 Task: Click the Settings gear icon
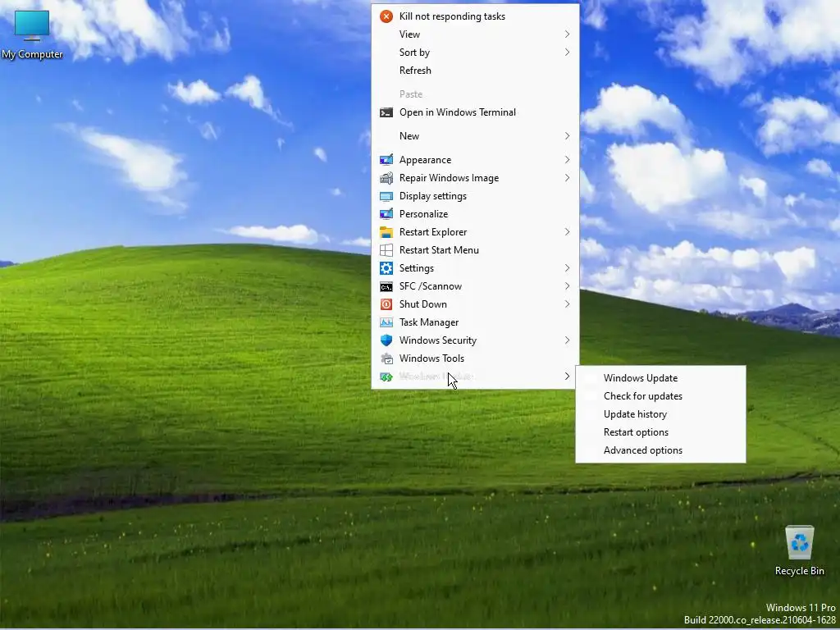(x=386, y=268)
